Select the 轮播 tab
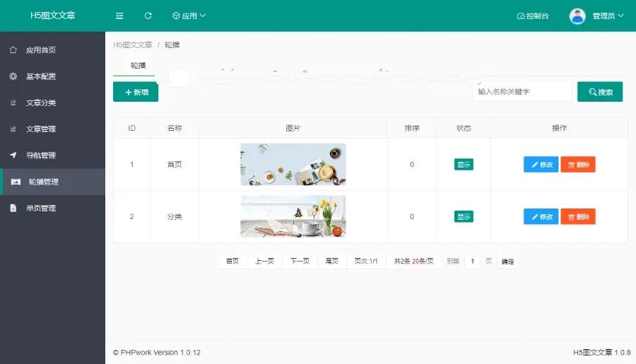636x364 pixels. click(x=138, y=66)
